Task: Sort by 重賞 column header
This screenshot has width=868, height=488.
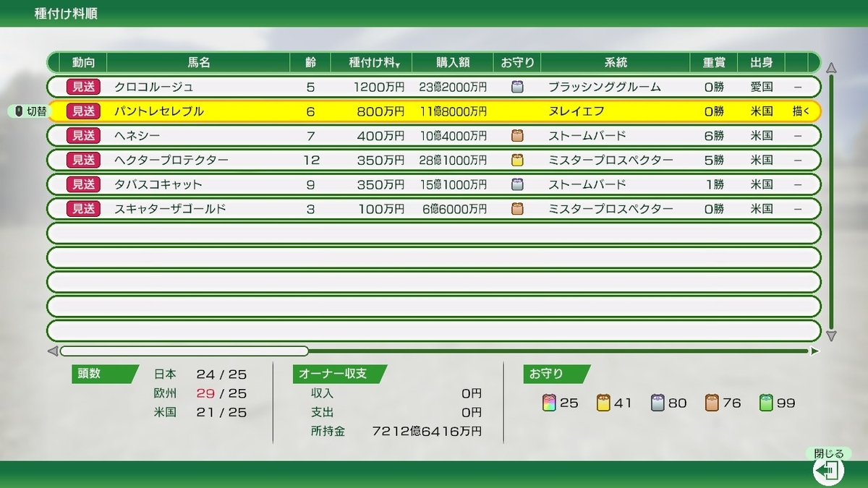Action: (714, 63)
